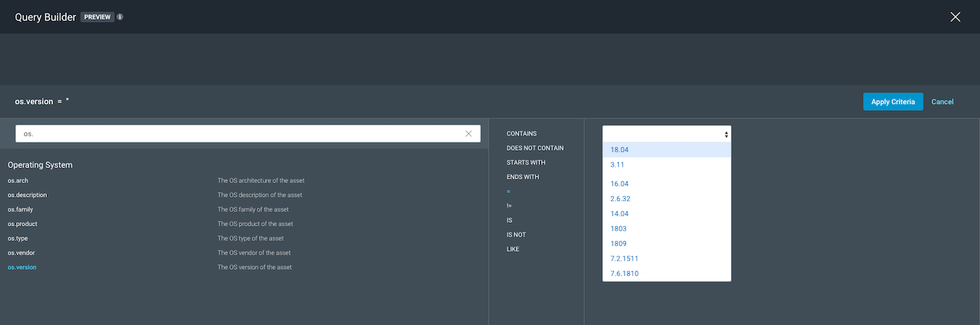Open the value dropdown arrows
980x325 pixels.
(726, 134)
